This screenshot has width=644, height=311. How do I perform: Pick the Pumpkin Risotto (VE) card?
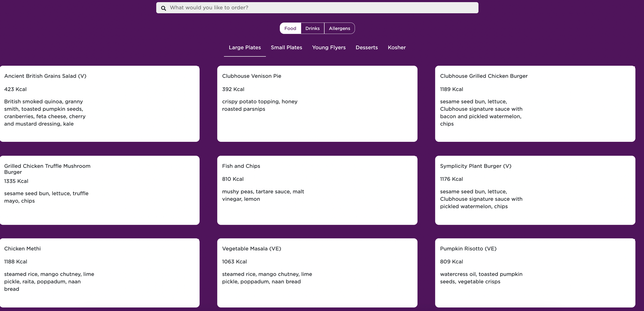(535, 273)
